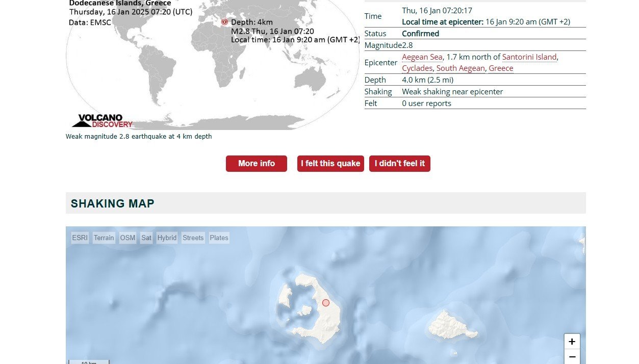Choose the Hybrid map layer
639x364 pixels.
(167, 238)
